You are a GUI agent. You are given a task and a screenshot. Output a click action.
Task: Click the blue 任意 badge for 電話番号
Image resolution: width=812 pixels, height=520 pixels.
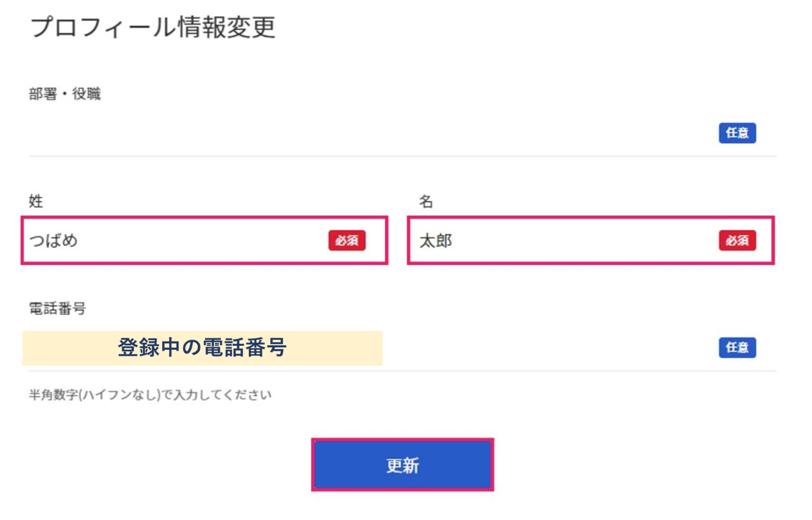pos(737,348)
